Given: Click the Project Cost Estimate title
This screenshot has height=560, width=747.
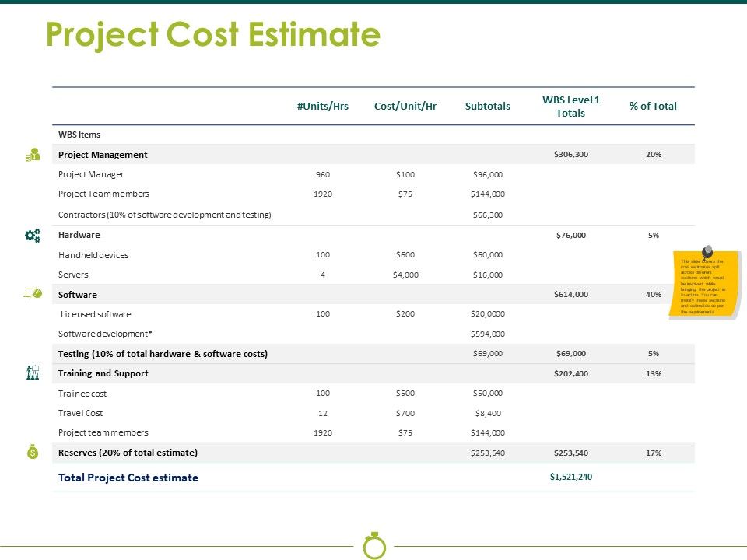Looking at the screenshot, I should click(x=213, y=35).
